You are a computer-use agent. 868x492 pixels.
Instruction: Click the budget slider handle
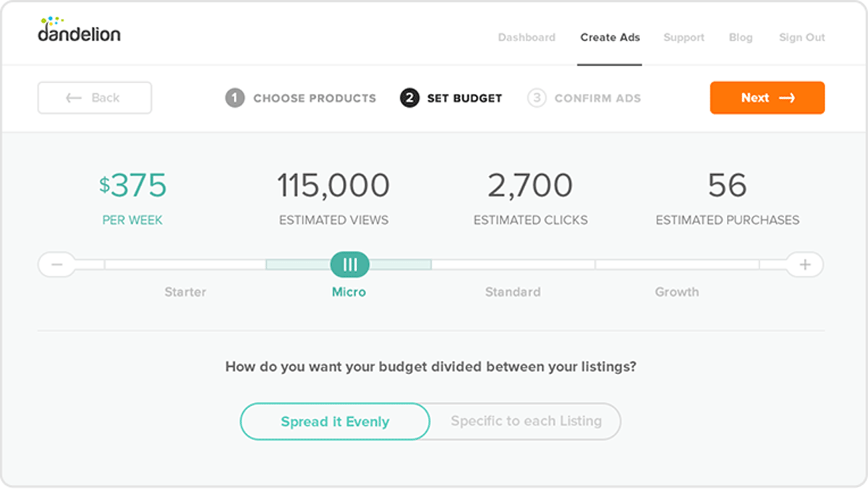(x=350, y=265)
